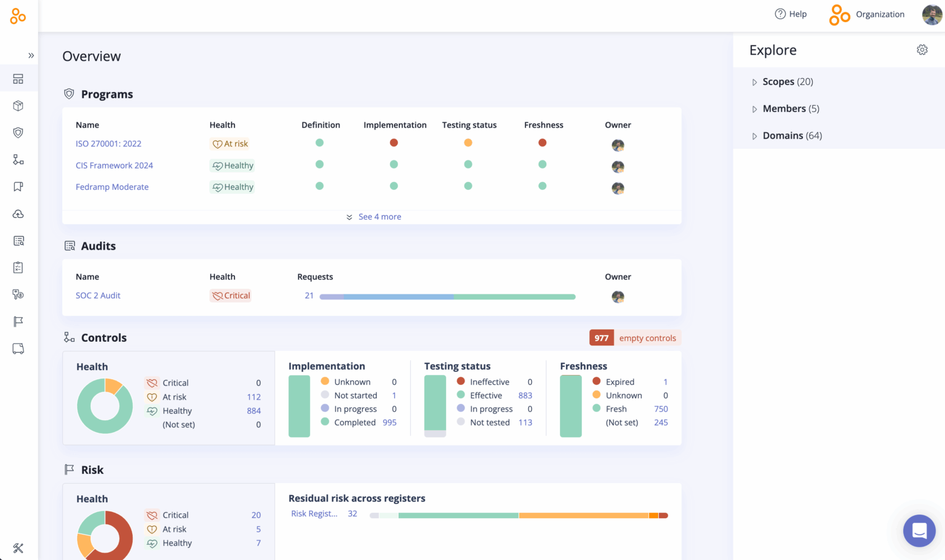Open the Help menu in the top bar
This screenshot has height=560, width=945.
pyautogui.click(x=791, y=14)
